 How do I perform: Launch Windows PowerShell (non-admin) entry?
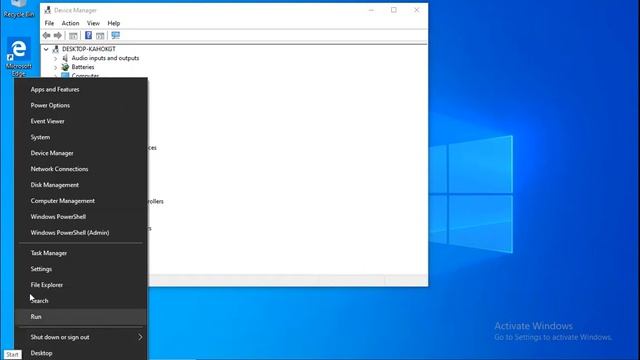pos(81,217)
